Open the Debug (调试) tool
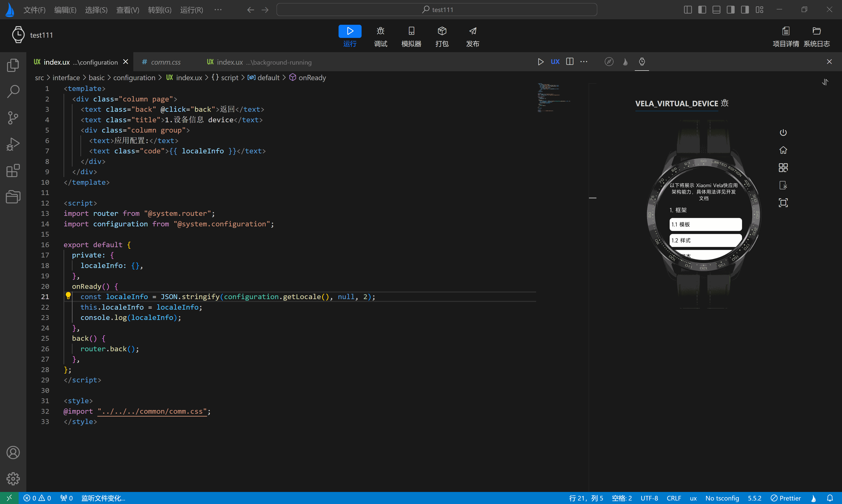 tap(381, 36)
